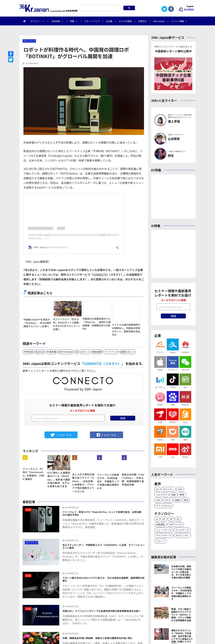Screen dimensions: 215x644
Task: Open the 大企業 nav item
Action: pos(109,21)
